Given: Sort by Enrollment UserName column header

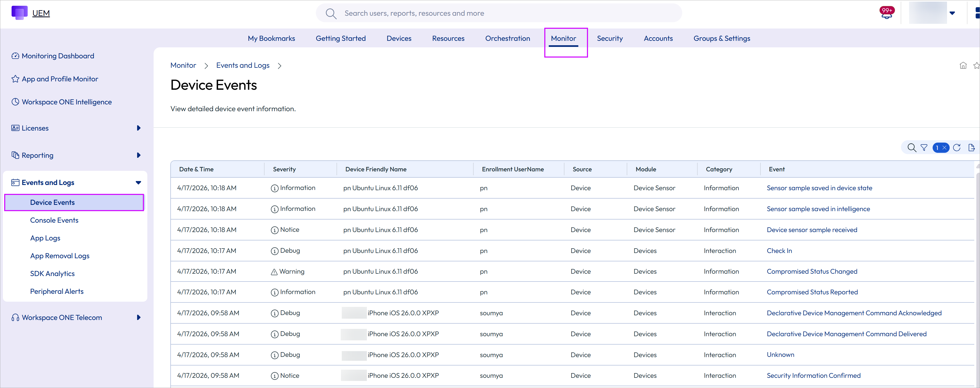Looking at the screenshot, I should (513, 169).
